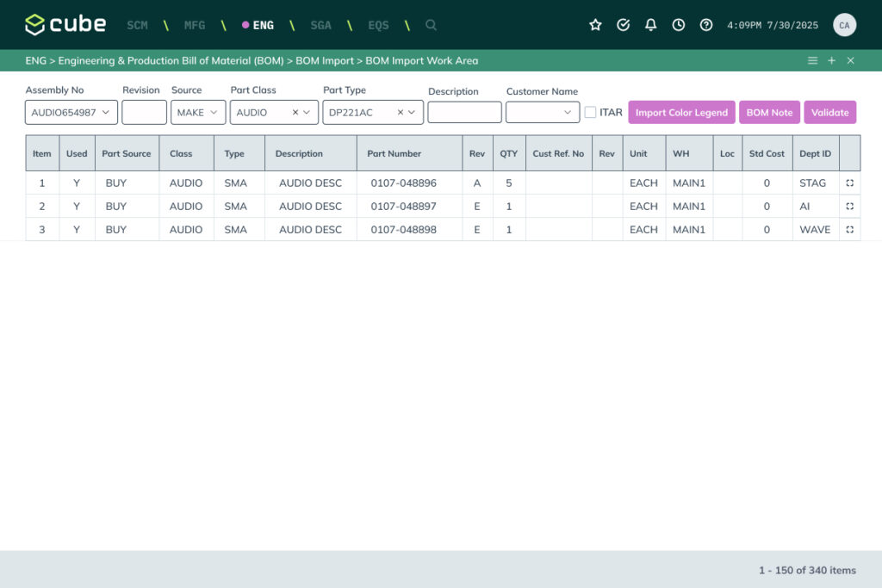Click the help question mark icon

[x=706, y=25]
